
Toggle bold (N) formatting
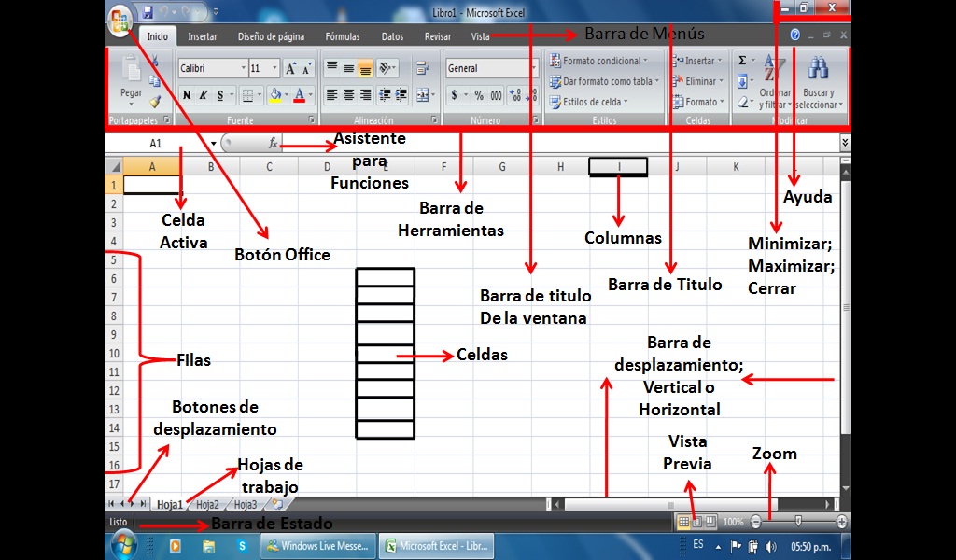click(x=189, y=93)
